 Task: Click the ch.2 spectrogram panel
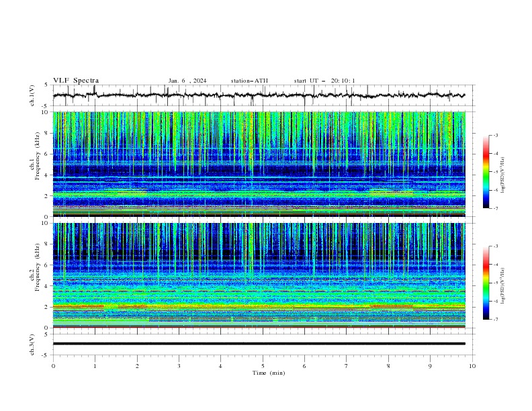click(259, 275)
